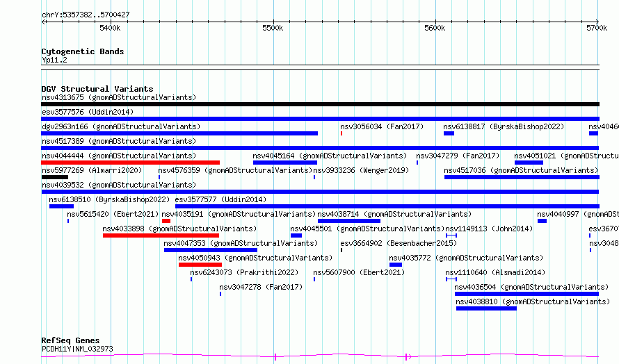The height and width of the screenshot is (364, 619).
Task: Click the nsv4047353 variant label
Action: click(241, 243)
